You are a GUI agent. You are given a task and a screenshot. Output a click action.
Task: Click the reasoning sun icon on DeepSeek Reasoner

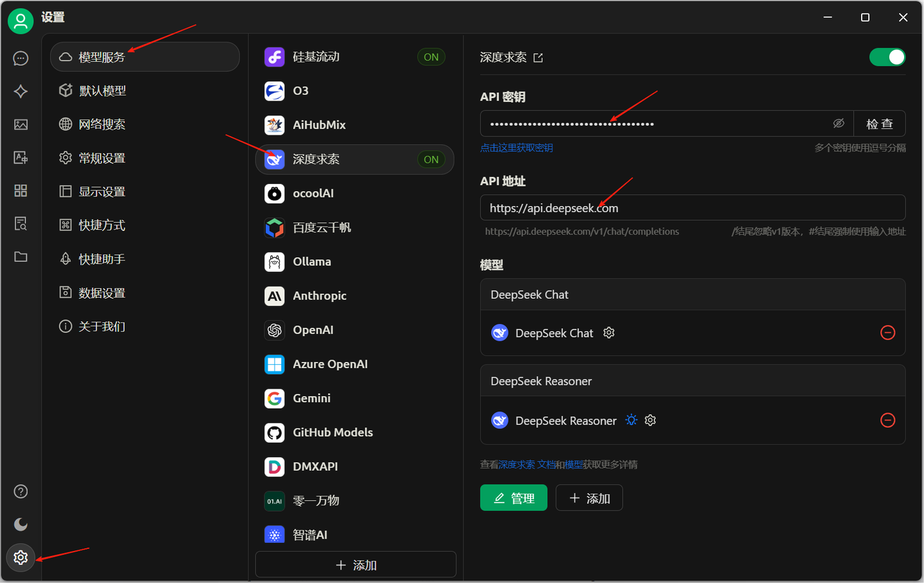631,420
